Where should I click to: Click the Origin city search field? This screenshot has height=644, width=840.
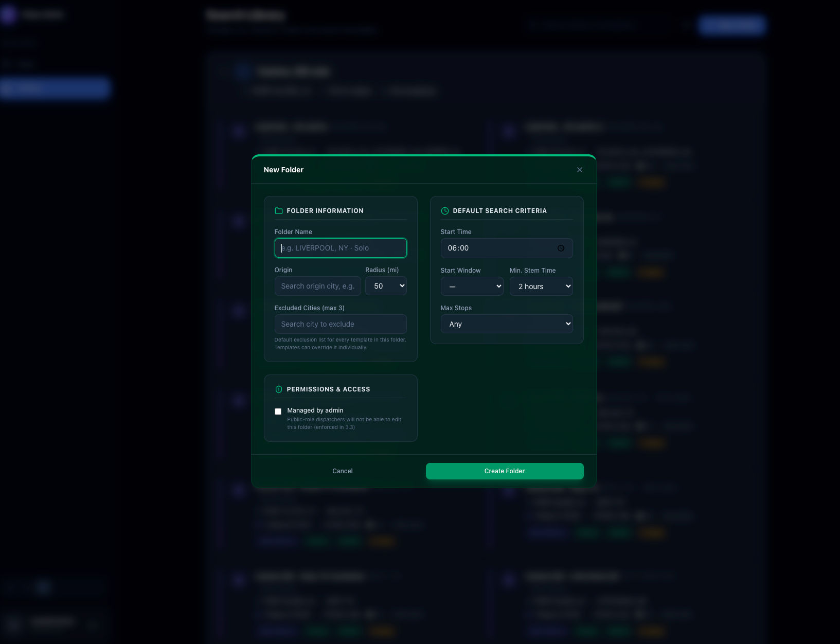point(317,286)
